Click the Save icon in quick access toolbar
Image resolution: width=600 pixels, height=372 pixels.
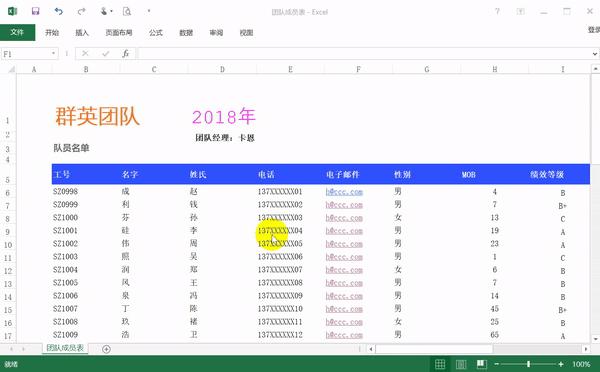pyautogui.click(x=36, y=11)
